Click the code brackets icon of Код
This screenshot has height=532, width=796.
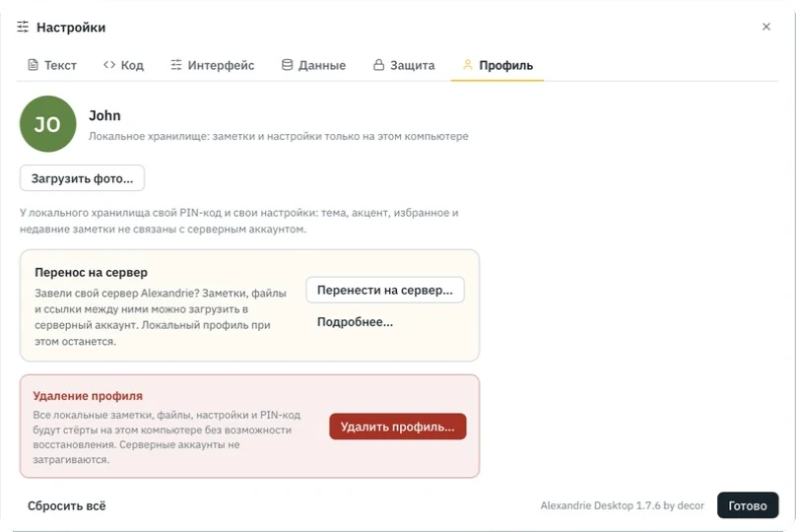click(x=109, y=65)
